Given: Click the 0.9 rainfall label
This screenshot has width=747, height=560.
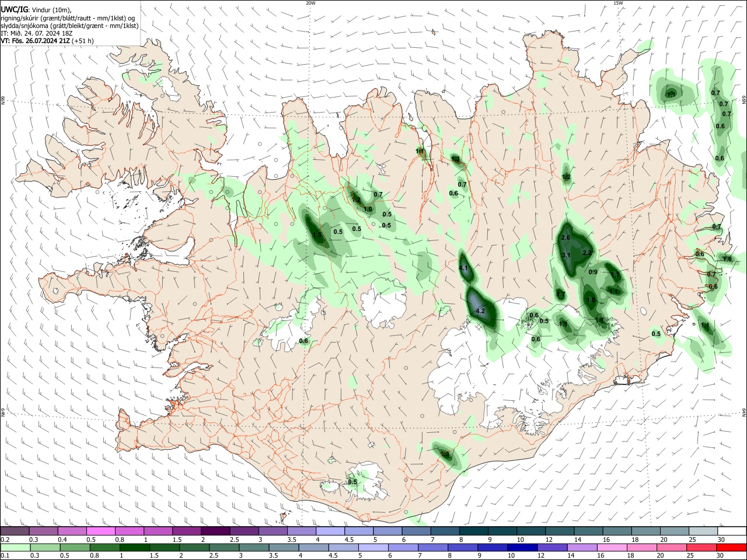Looking at the screenshot, I should tap(593, 272).
